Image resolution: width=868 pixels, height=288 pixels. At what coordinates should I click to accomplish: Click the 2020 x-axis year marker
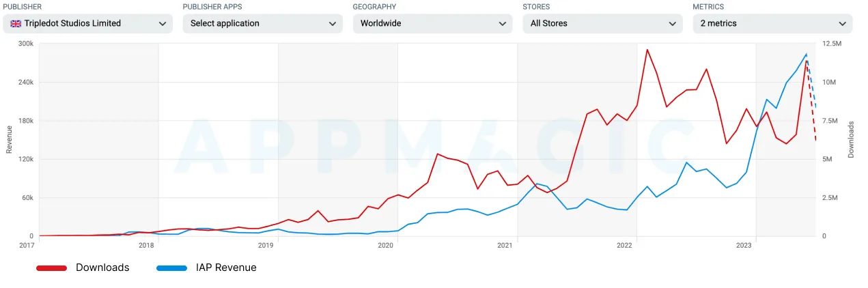pos(385,244)
